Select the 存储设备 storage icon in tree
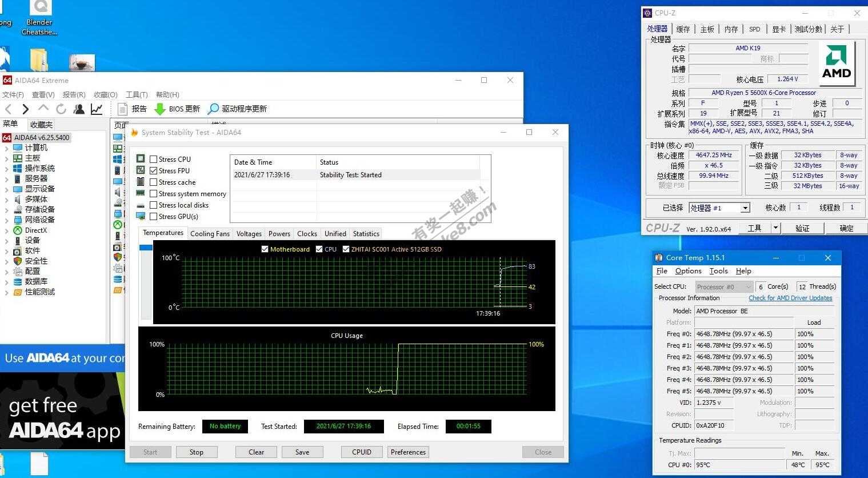 coord(18,209)
